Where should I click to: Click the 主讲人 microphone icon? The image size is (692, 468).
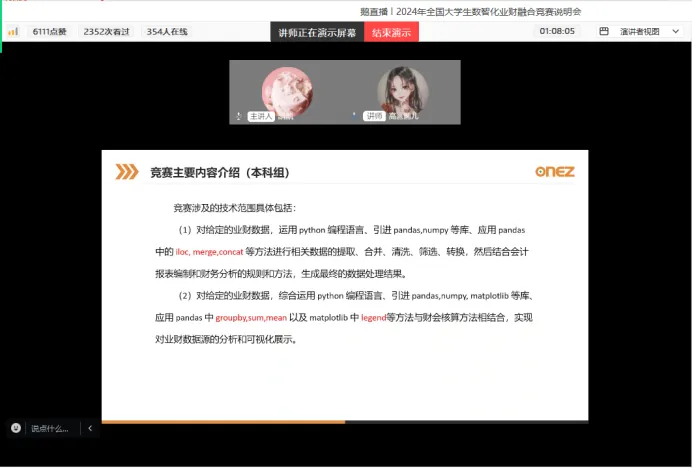pyautogui.click(x=239, y=116)
